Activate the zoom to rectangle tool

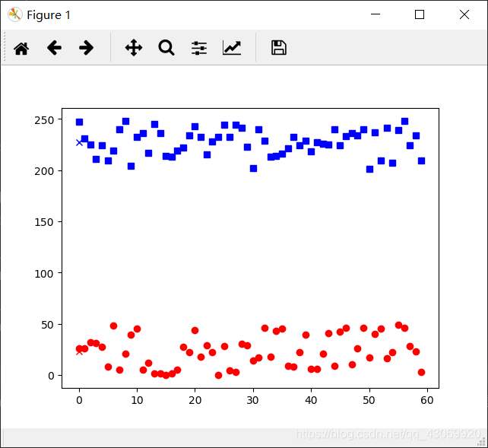point(166,48)
